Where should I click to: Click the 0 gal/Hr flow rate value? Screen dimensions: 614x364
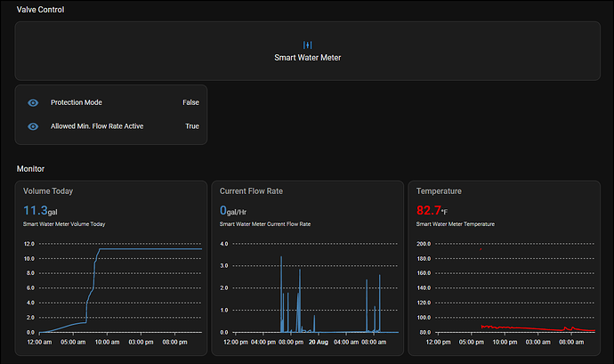pos(223,210)
